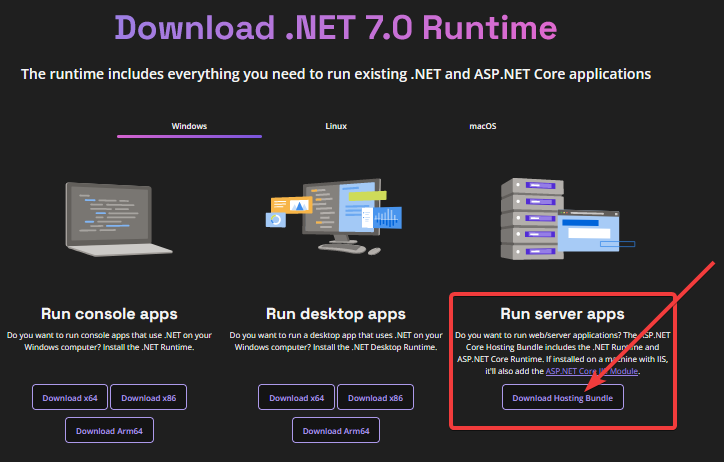Download x86 under Run desktop apps

tap(375, 397)
